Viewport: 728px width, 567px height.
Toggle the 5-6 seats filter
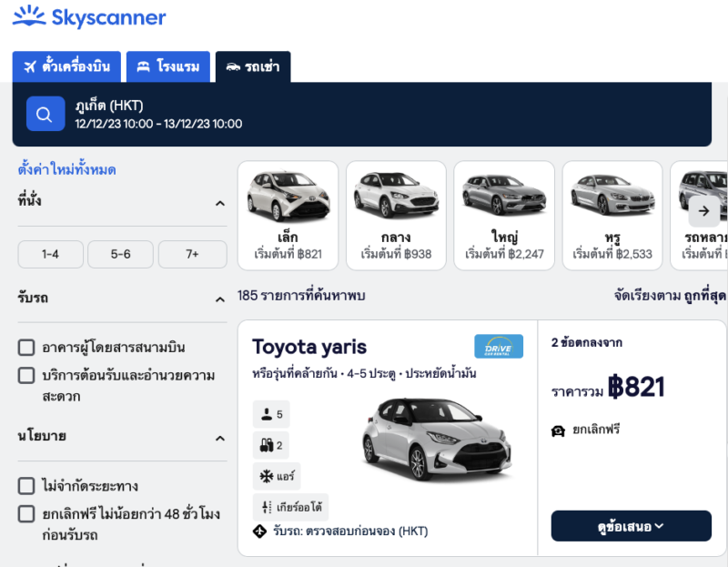click(121, 255)
